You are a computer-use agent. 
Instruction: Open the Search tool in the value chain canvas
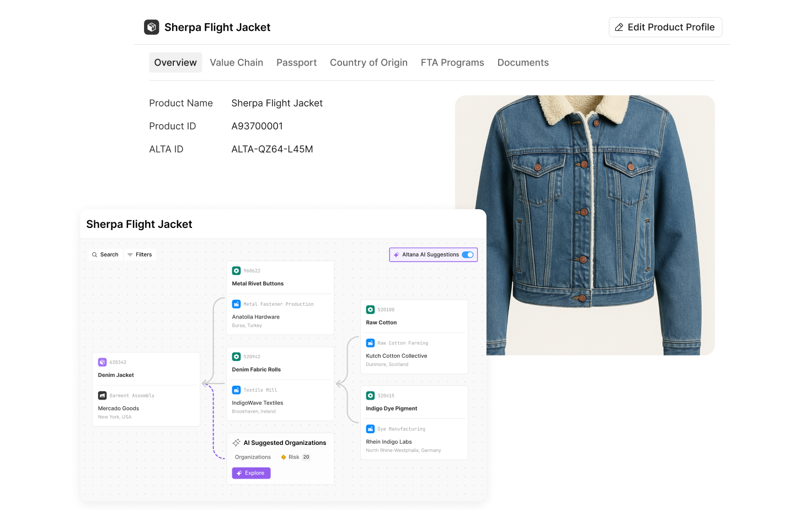pos(105,254)
